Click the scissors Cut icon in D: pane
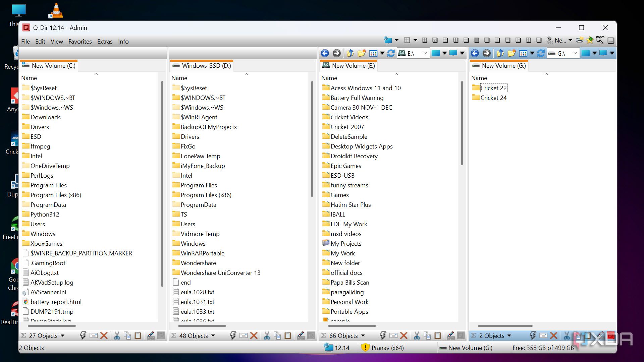644x362 pixels. point(267,336)
